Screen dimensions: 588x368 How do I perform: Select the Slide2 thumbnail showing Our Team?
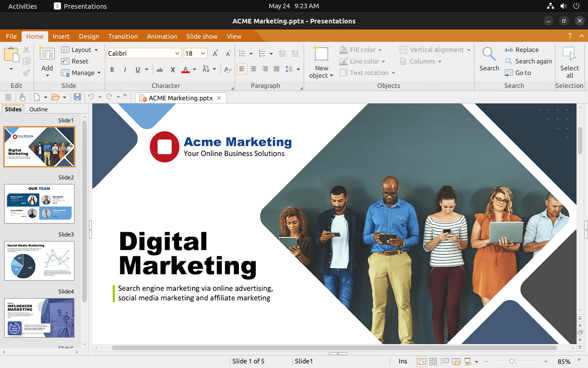[39, 204]
